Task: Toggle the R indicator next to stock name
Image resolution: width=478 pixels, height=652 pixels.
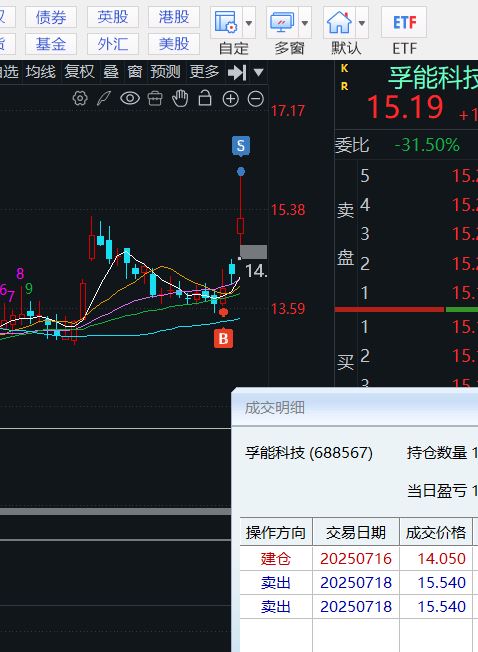Action: [344, 86]
